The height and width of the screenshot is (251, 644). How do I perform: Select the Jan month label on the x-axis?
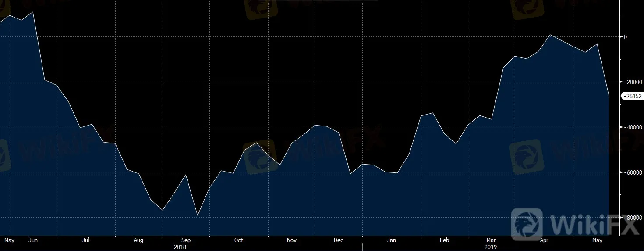[x=391, y=240]
